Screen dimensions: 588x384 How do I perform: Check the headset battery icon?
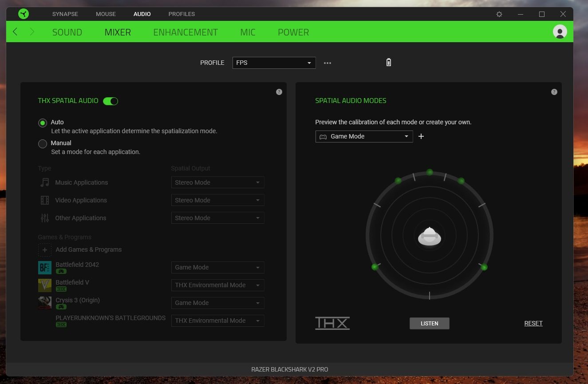click(x=389, y=63)
